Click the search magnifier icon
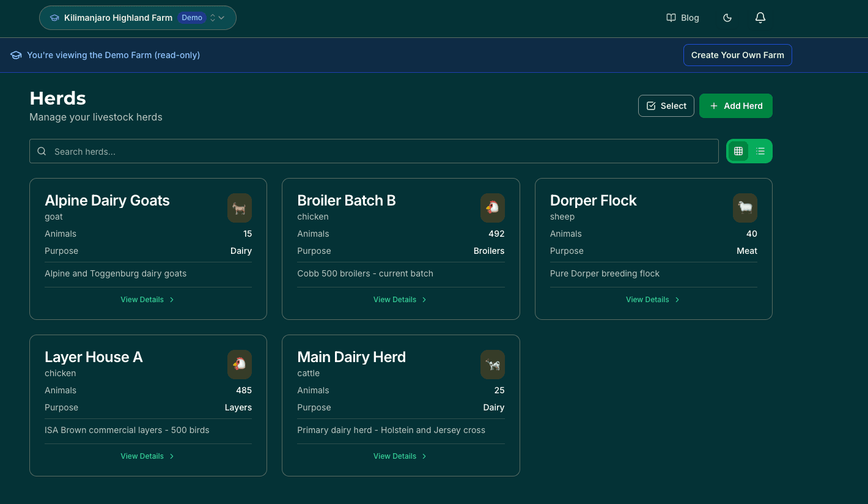 42,151
